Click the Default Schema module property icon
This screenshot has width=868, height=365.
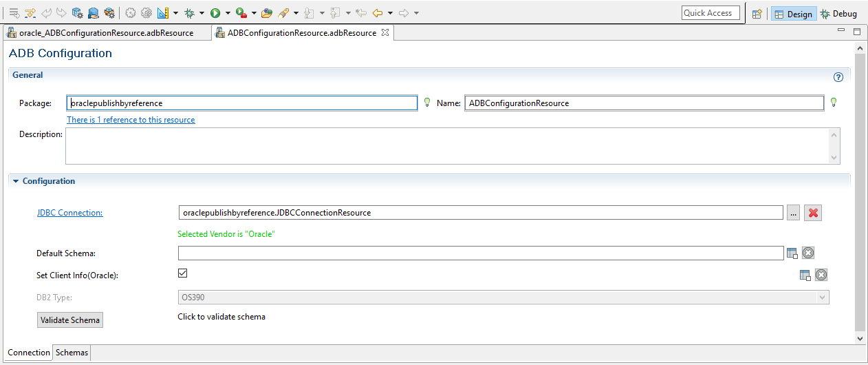792,253
